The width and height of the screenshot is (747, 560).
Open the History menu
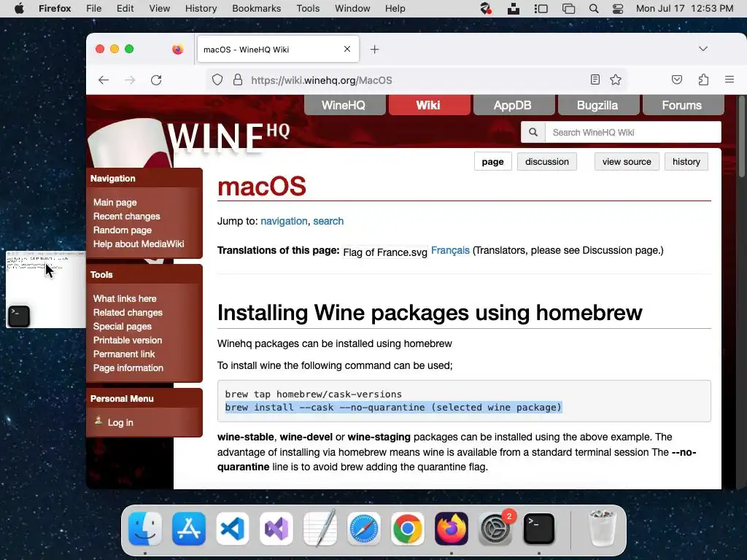pos(201,9)
